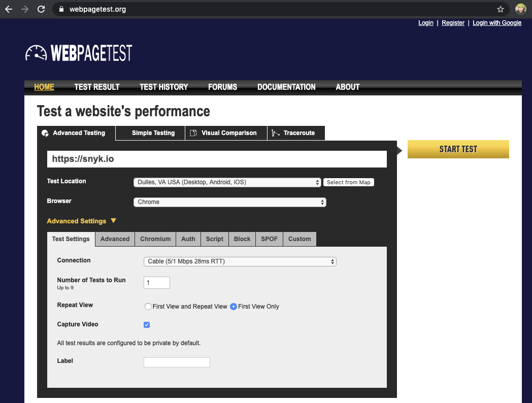532x403 pixels.
Task: Click the Register link
Action: pos(453,23)
